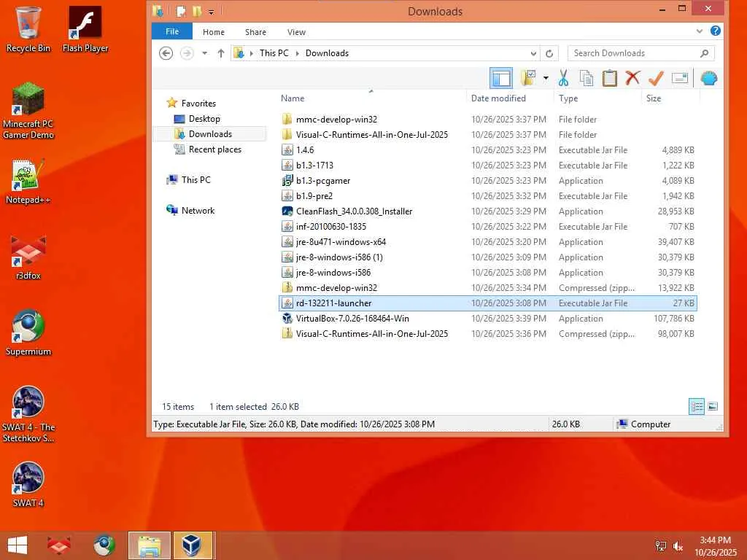747x560 pixels.
Task: Select SWAT 4 - The Stetchkov desktop shortcut
Action: coord(28,414)
